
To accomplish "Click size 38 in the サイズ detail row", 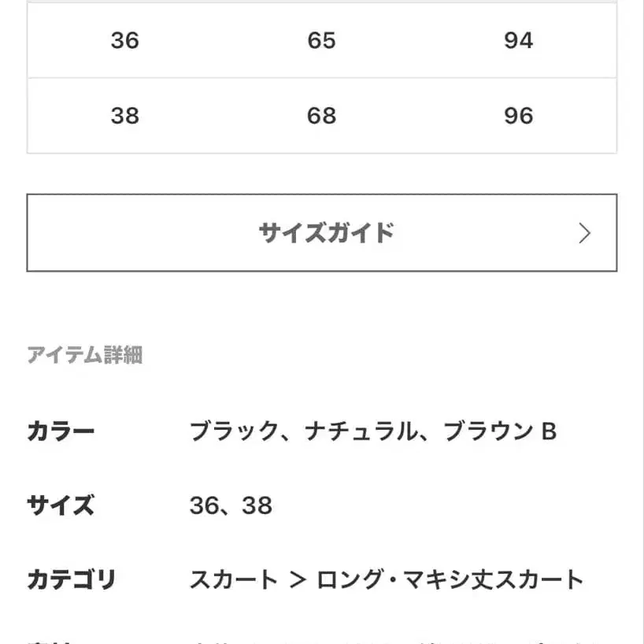I will point(257,505).
